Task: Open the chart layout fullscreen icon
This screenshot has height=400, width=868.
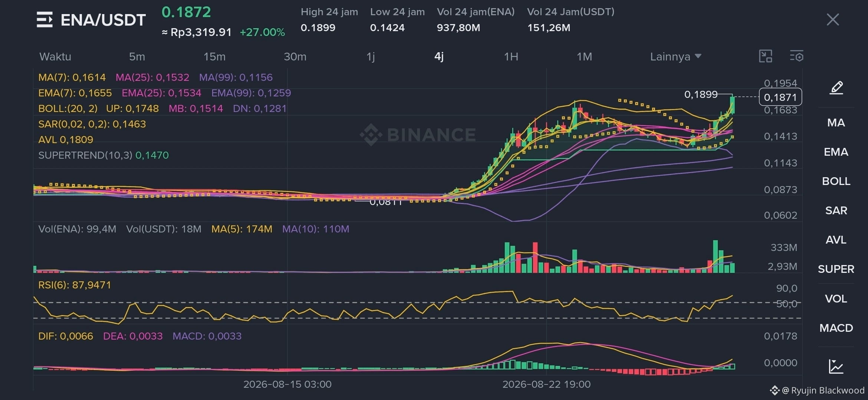Action: point(766,56)
